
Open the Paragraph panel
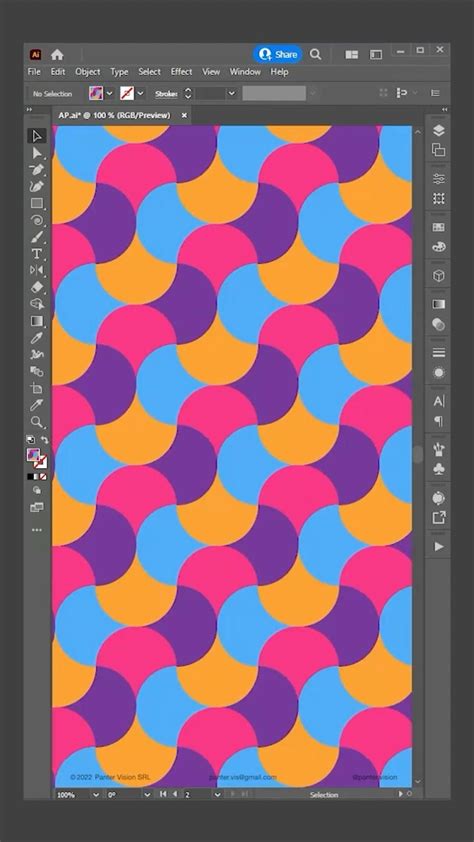439,422
